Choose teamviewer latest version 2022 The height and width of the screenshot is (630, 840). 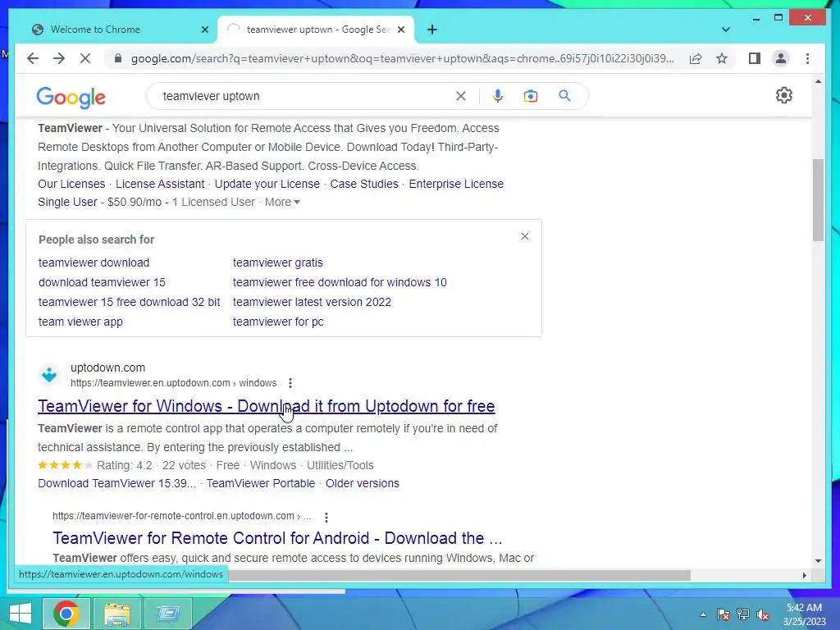312,302
